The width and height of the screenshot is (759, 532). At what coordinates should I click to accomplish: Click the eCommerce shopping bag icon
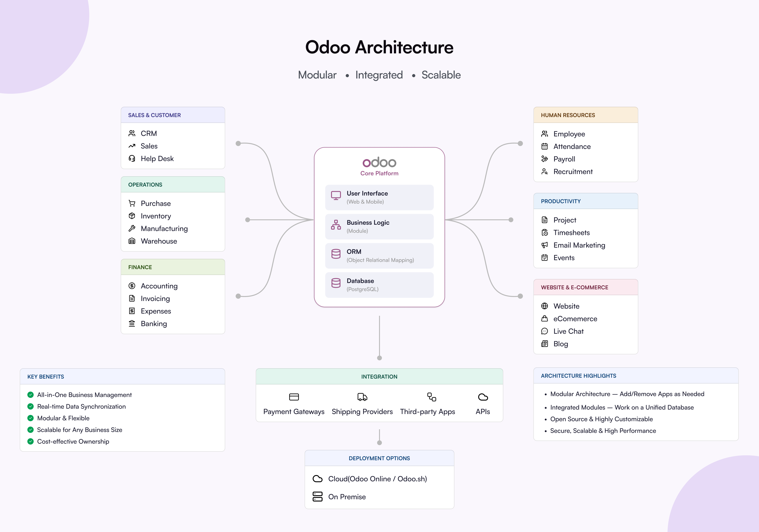pos(544,319)
